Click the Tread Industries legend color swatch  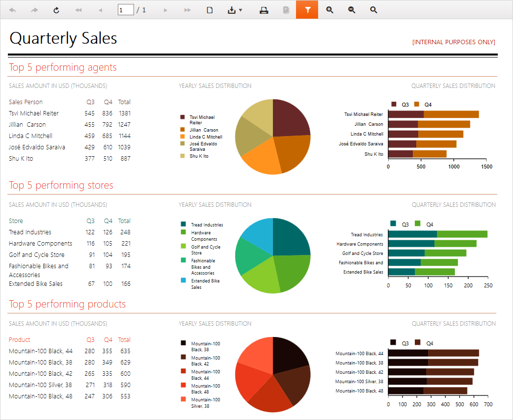[x=183, y=224]
